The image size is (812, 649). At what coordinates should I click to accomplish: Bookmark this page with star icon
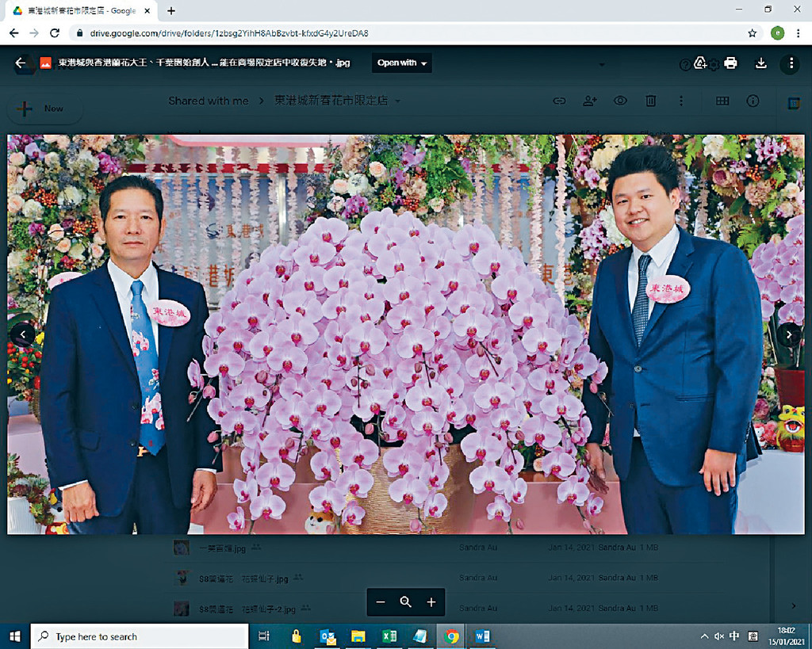[753, 33]
